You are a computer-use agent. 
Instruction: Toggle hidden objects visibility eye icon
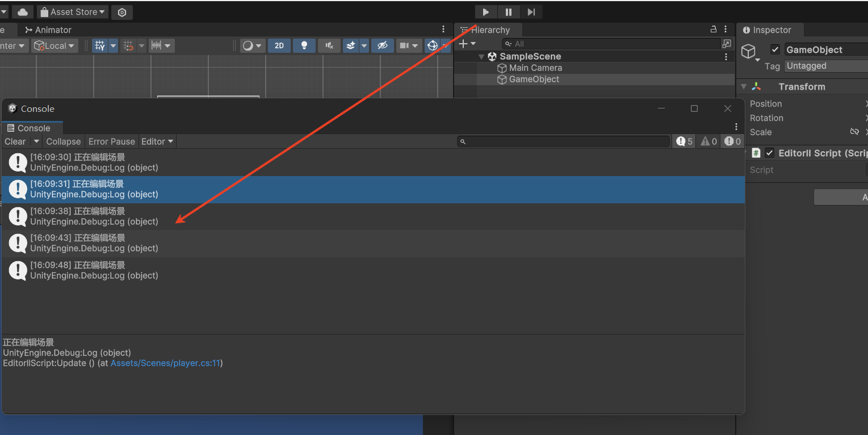click(383, 46)
